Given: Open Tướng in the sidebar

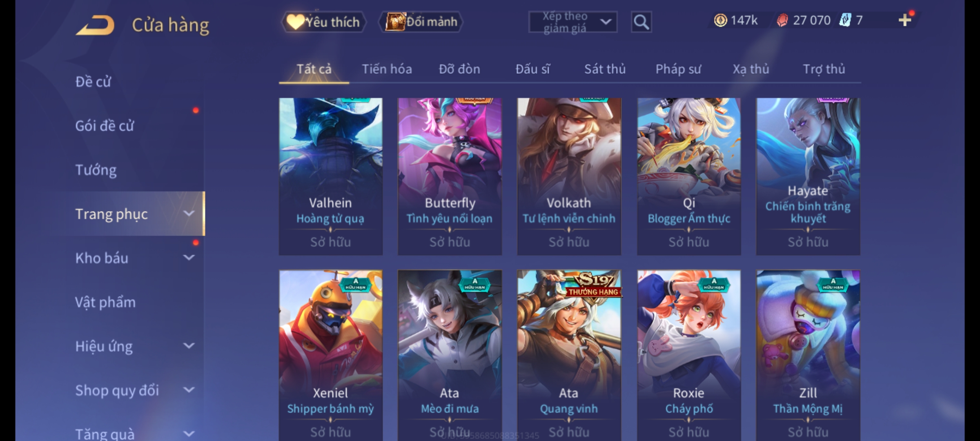Looking at the screenshot, I should tap(96, 169).
